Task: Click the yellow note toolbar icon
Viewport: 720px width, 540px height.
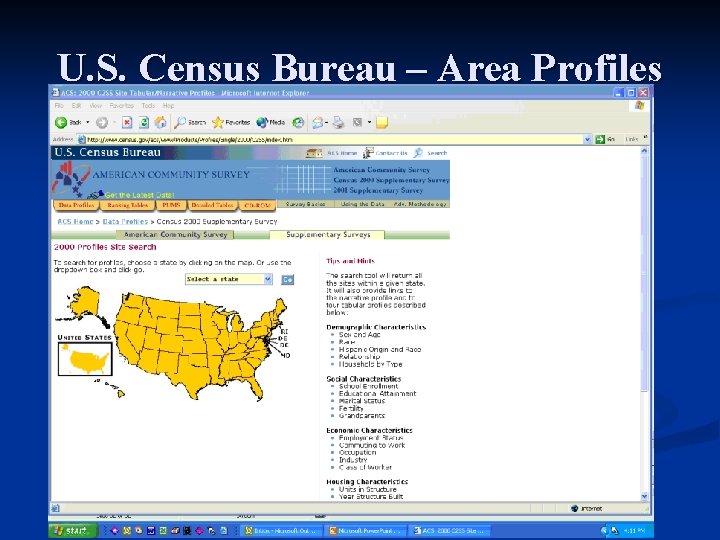Action: click(382, 122)
